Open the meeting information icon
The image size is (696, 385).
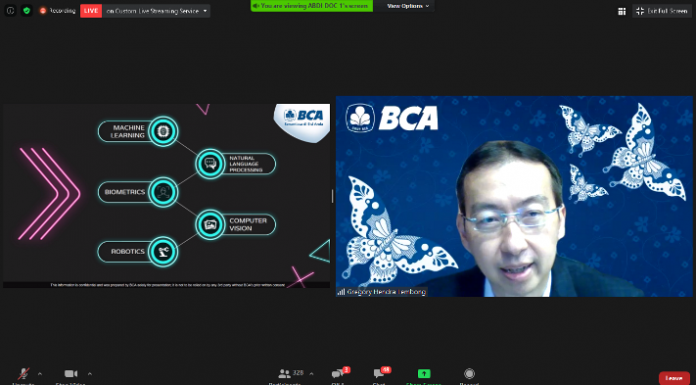click(10, 11)
